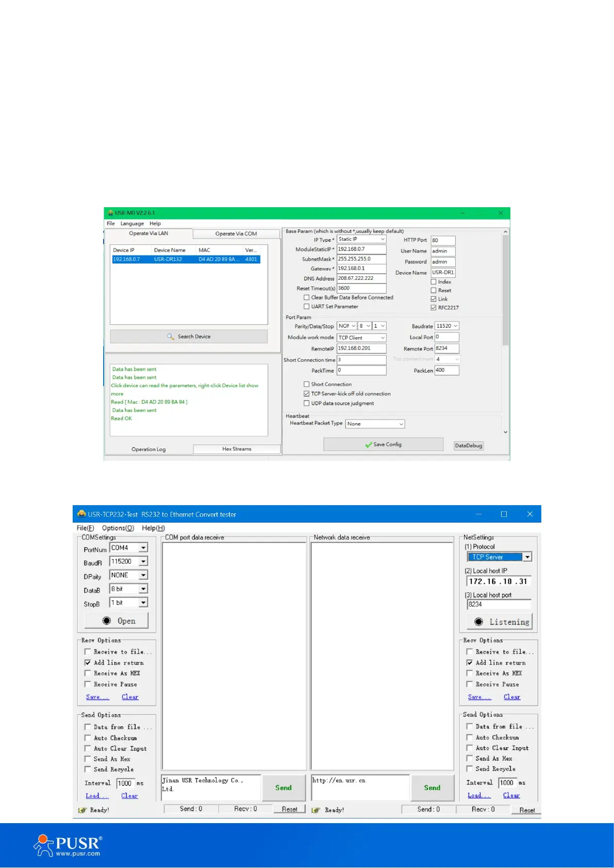This screenshot has height=868, width=614.
Task: Expand the TCP Server protocol dropdown
Action: point(527,557)
